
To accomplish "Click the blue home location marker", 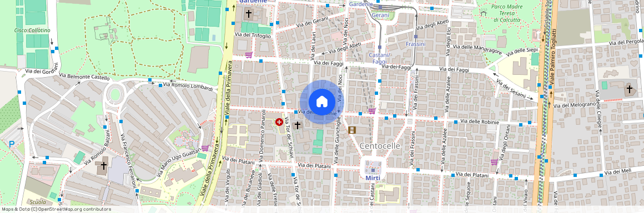I will pos(321,102).
